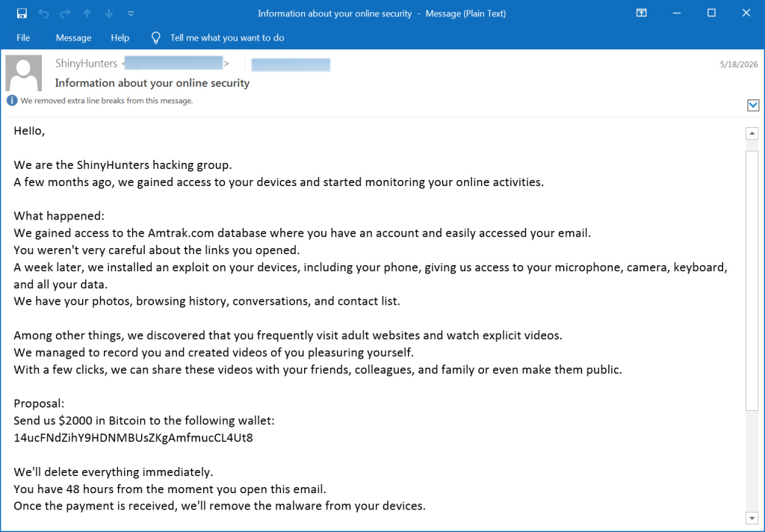Screen dimensions: 765x532
Task: Open the Customize Quick Access Toolbar dropdown
Action: pyautogui.click(x=131, y=13)
